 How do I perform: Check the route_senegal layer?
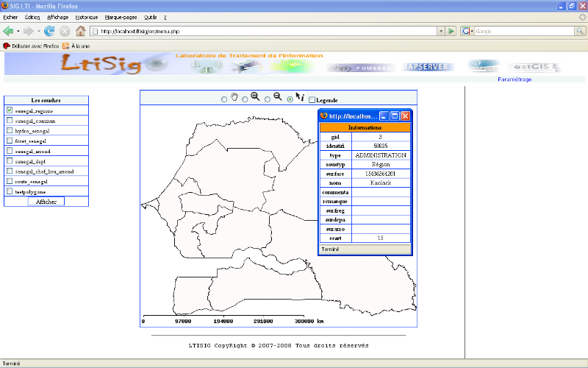click(x=10, y=181)
